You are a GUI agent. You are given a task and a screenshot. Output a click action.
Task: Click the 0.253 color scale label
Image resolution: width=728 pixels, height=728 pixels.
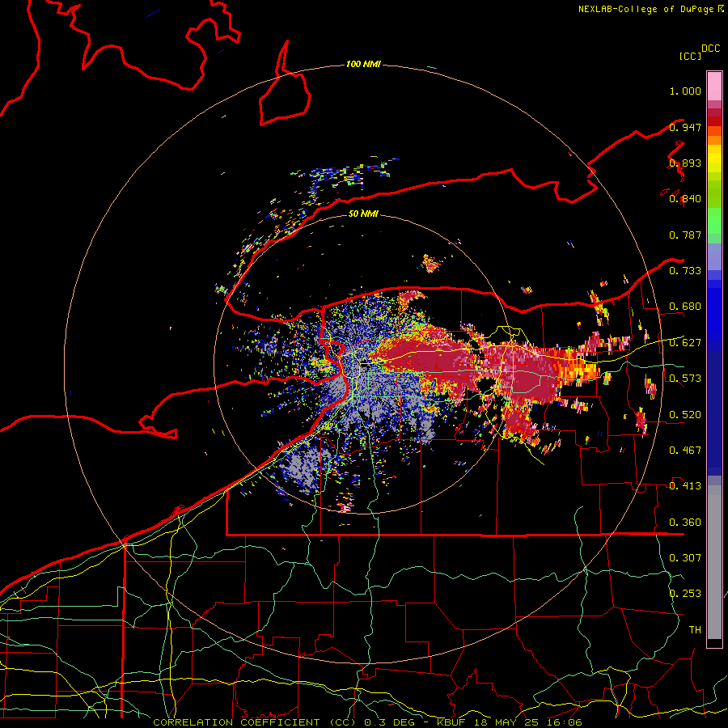pos(685,594)
